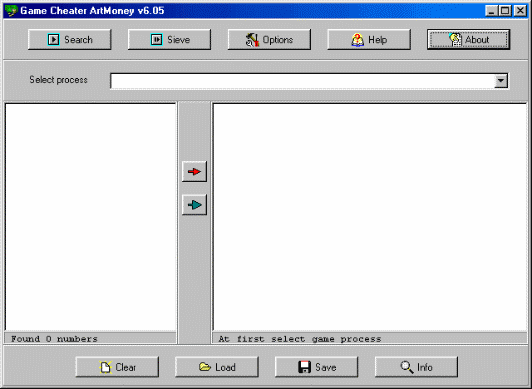Click the Search button

coord(70,40)
